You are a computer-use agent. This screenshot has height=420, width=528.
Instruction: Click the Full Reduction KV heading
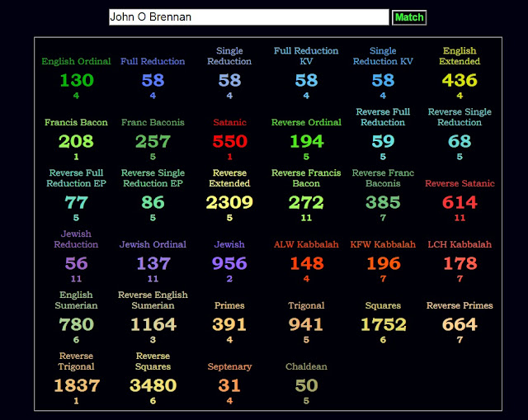click(306, 56)
